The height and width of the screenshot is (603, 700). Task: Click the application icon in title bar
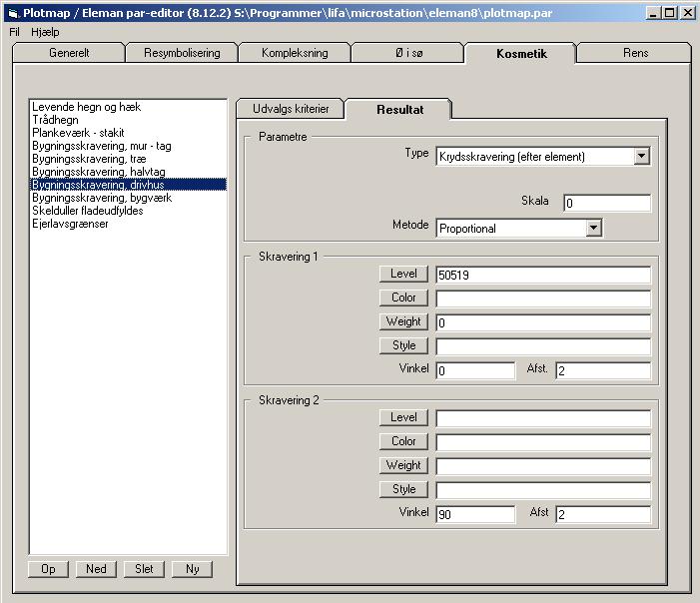tap(13, 13)
